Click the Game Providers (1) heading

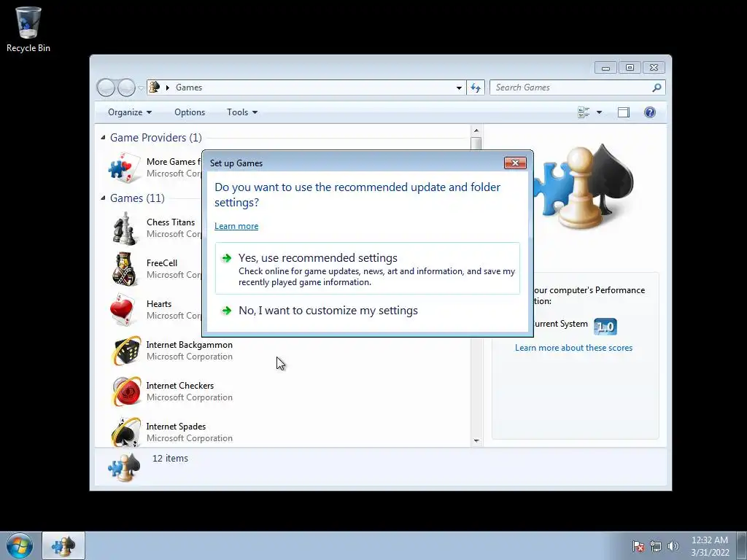pyautogui.click(x=156, y=138)
